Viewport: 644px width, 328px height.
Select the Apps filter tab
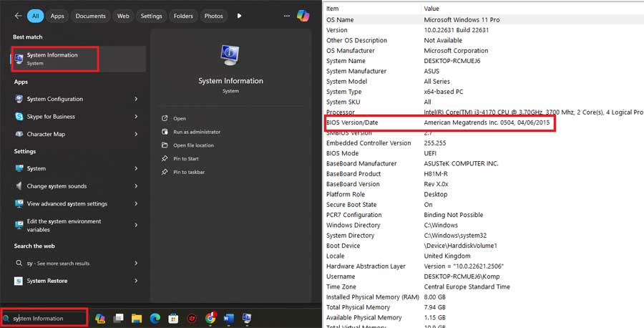coord(57,16)
